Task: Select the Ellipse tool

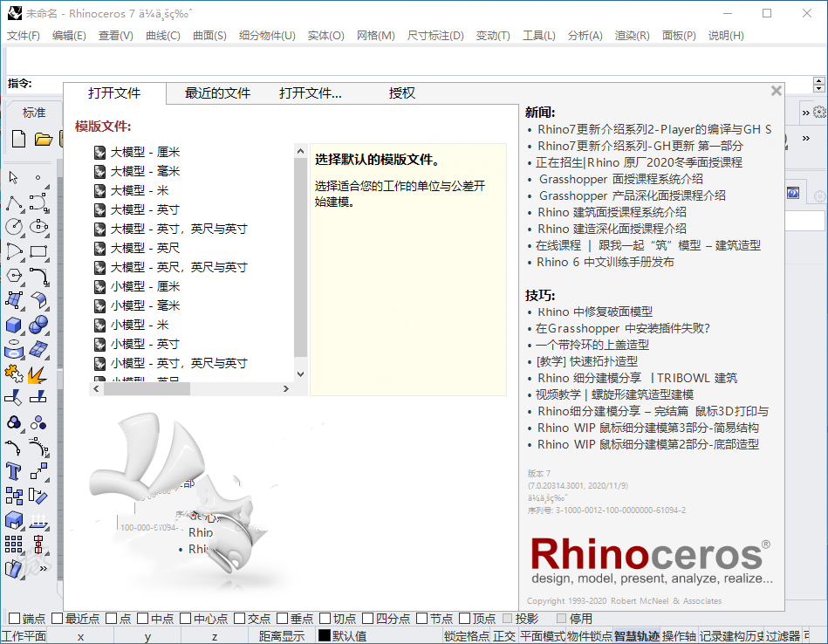Action: pos(38,227)
